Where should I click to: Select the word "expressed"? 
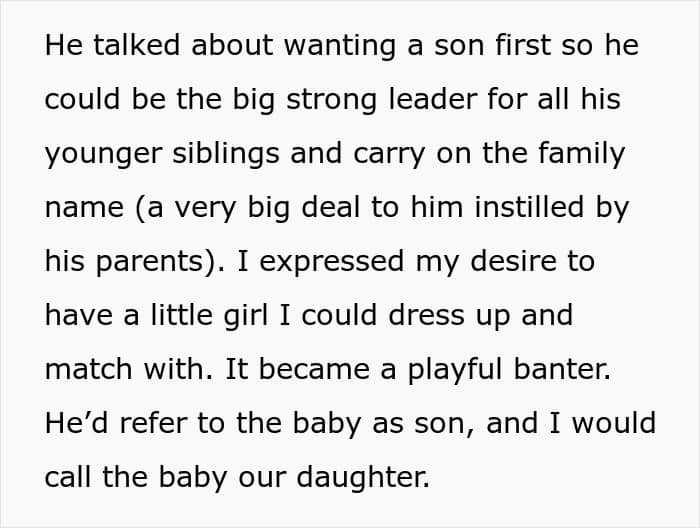tap(332, 263)
